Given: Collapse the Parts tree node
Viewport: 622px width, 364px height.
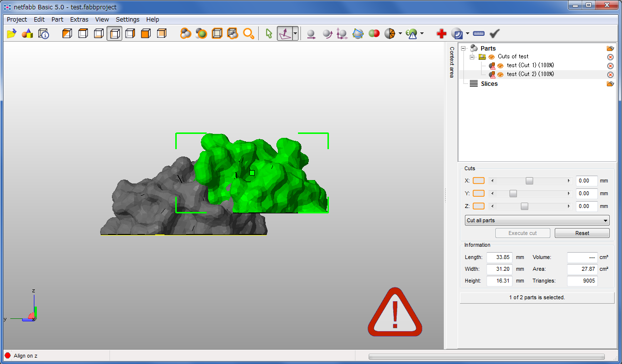Looking at the screenshot, I should coord(463,48).
